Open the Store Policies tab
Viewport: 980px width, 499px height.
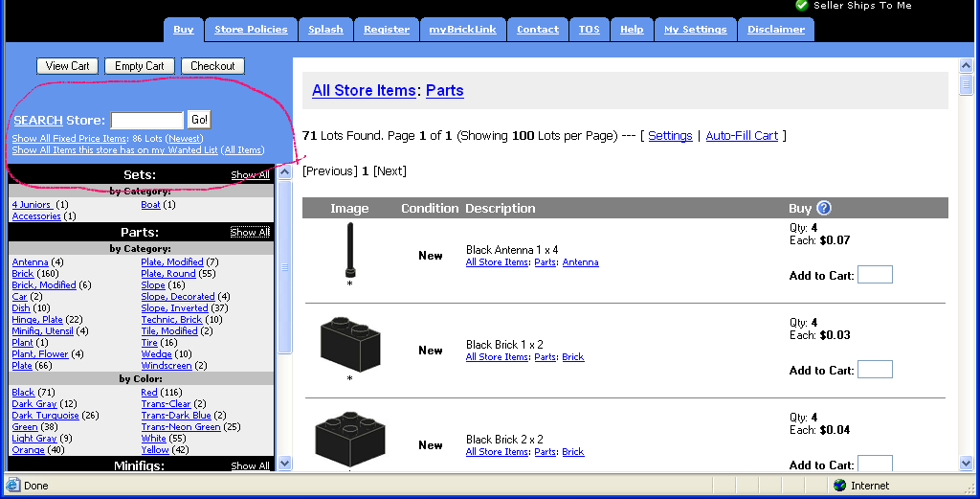251,30
